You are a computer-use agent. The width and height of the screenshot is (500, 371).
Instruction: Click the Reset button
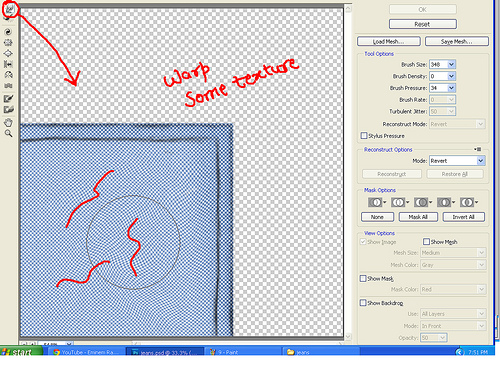[x=423, y=24]
